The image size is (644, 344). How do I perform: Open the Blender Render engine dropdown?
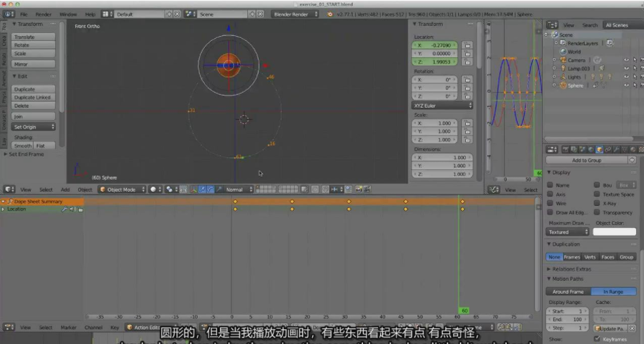pyautogui.click(x=295, y=15)
